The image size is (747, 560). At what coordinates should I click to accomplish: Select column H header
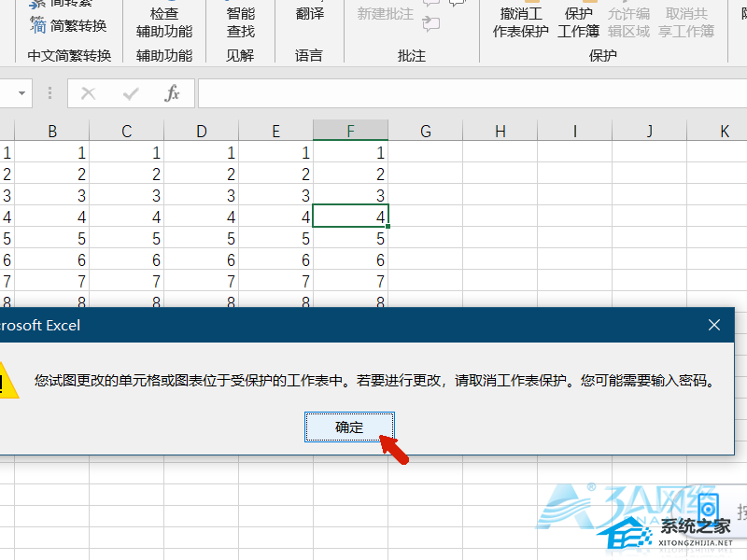pyautogui.click(x=500, y=131)
